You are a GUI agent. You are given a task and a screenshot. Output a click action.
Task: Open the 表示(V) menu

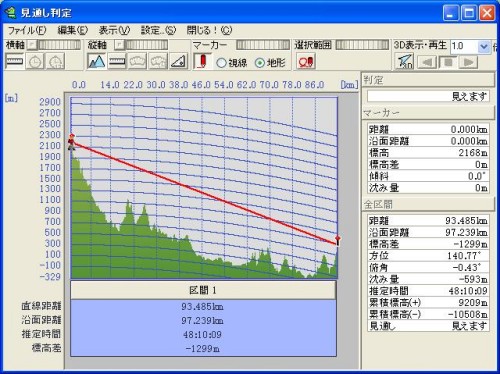tap(114, 30)
